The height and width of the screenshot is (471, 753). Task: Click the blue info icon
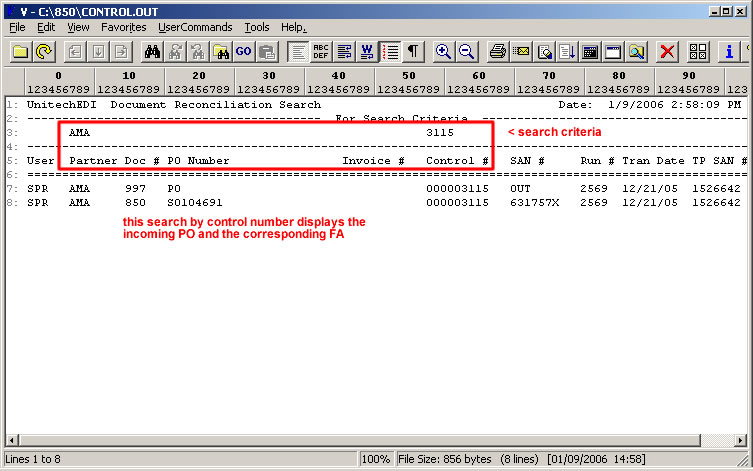[729, 51]
